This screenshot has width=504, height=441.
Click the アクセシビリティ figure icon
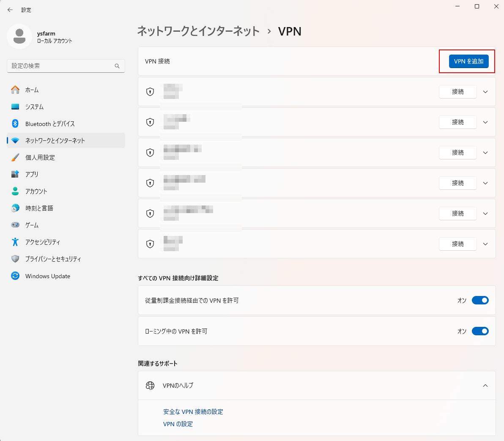click(x=15, y=242)
